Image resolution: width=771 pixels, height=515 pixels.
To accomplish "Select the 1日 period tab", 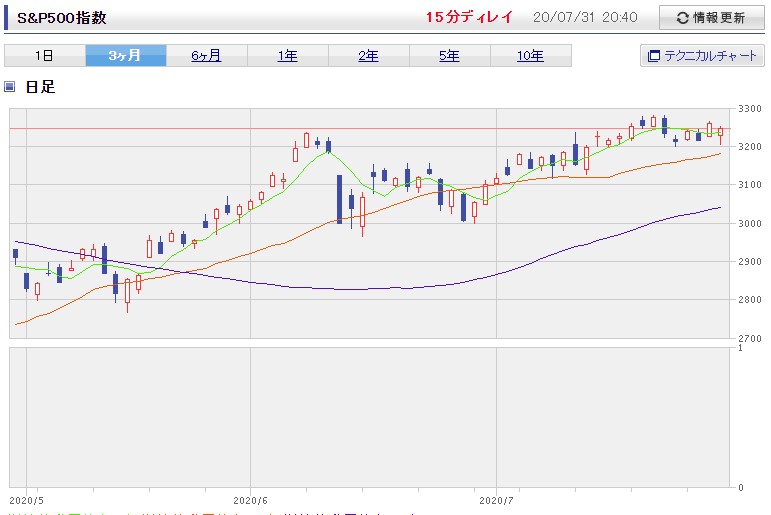I will [x=45, y=56].
